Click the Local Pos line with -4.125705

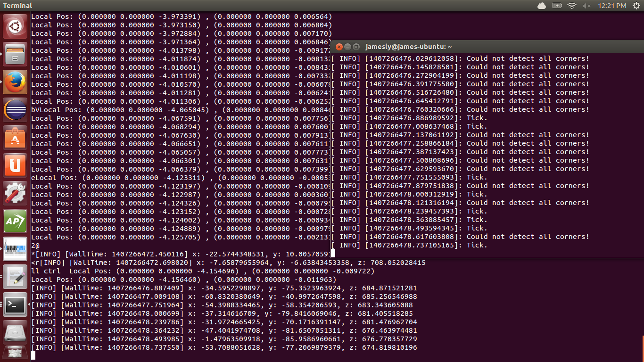click(x=181, y=237)
